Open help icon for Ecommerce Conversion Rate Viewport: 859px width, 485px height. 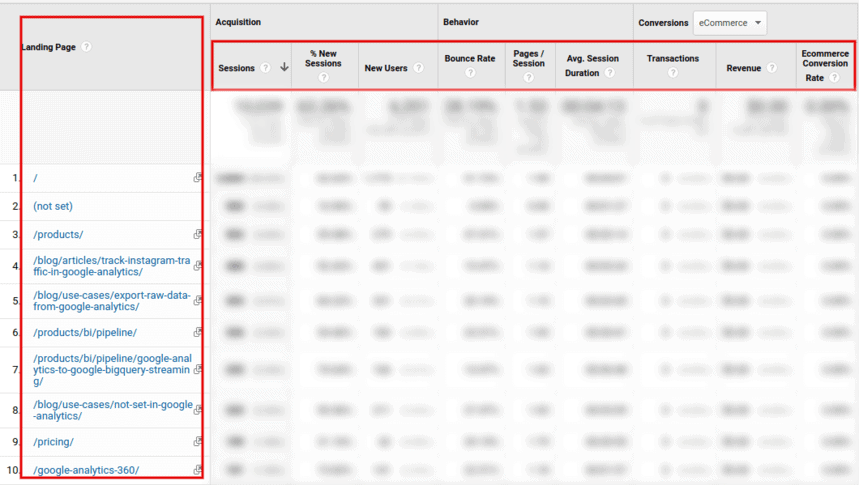point(834,78)
